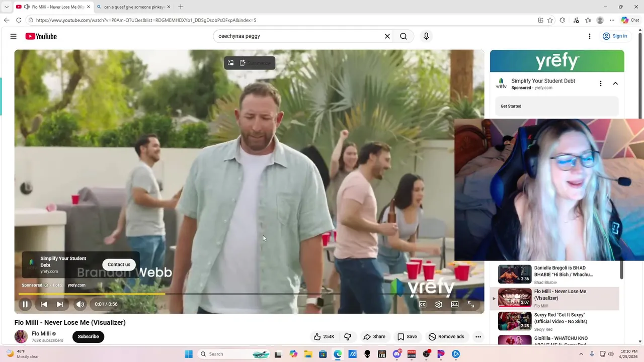This screenshot has height=362, width=644.
Task: Click the ad info icon next to Sponsored
Action: click(x=46, y=285)
